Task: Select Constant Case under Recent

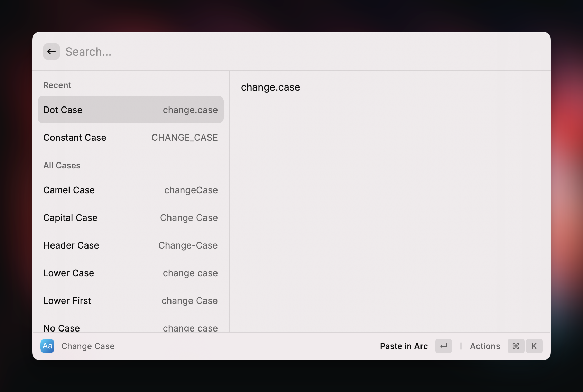Action: coord(130,137)
